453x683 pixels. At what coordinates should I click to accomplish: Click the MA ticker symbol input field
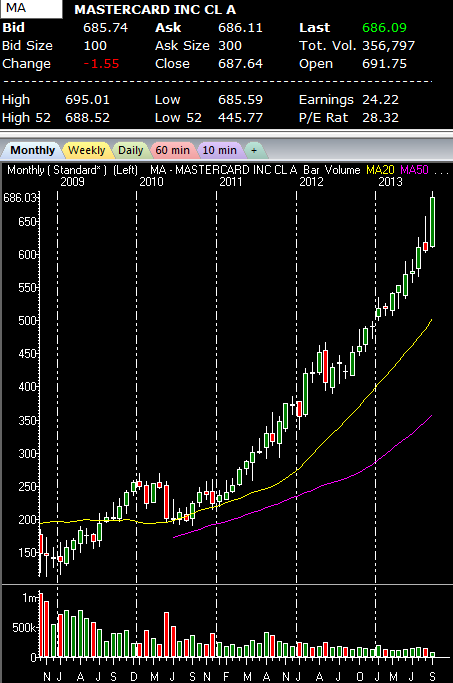click(31, 9)
